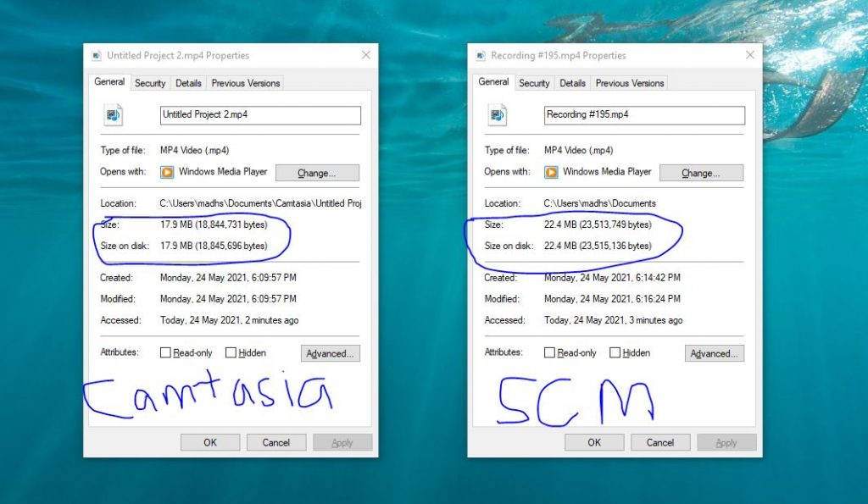The image size is (868, 504).
Task: Switch to Details tab in Untitled Project 2 Properties
Action: tap(188, 83)
